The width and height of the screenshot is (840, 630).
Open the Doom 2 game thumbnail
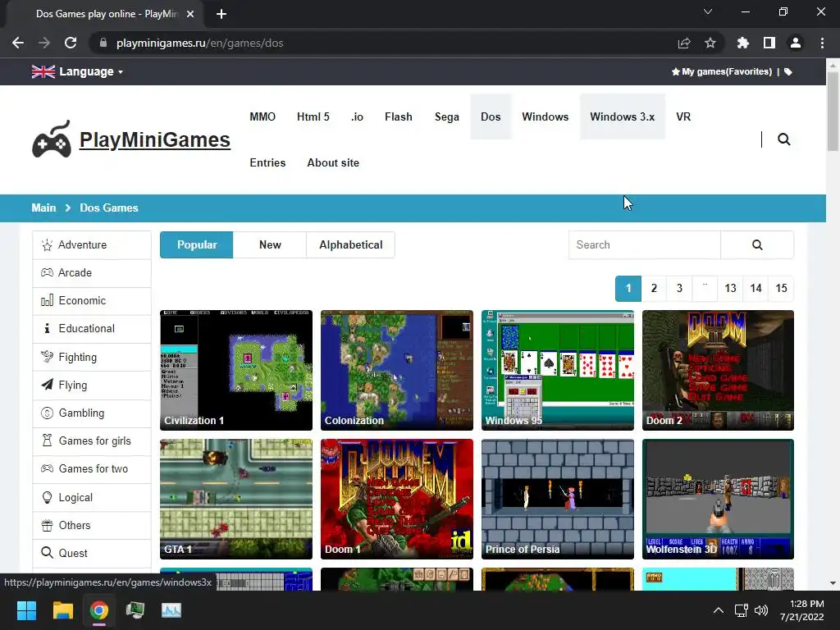718,370
